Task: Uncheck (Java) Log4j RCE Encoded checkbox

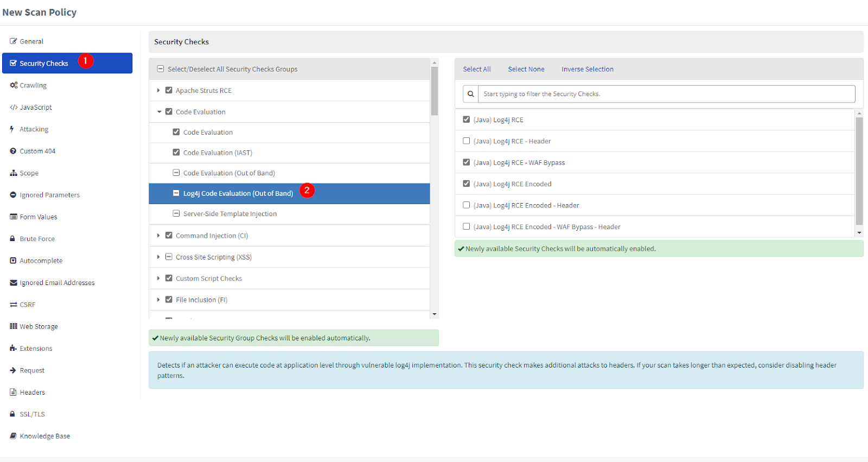Action: (x=467, y=183)
